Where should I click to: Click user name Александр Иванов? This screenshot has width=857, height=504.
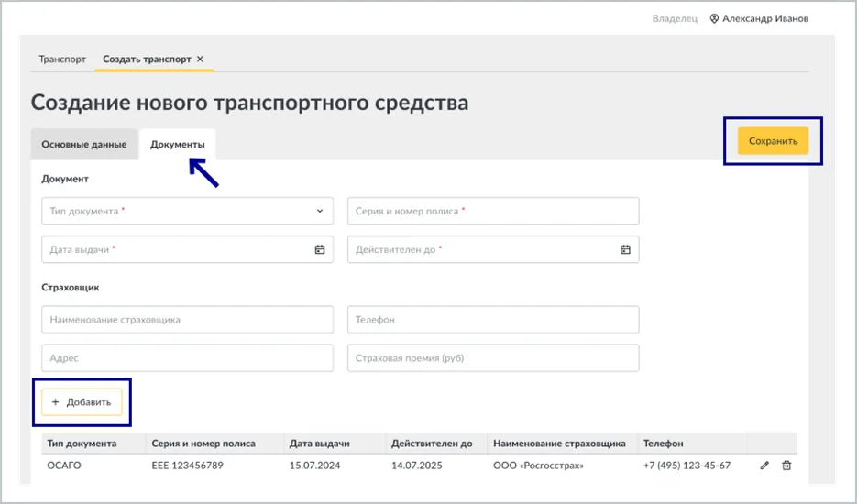coord(765,18)
